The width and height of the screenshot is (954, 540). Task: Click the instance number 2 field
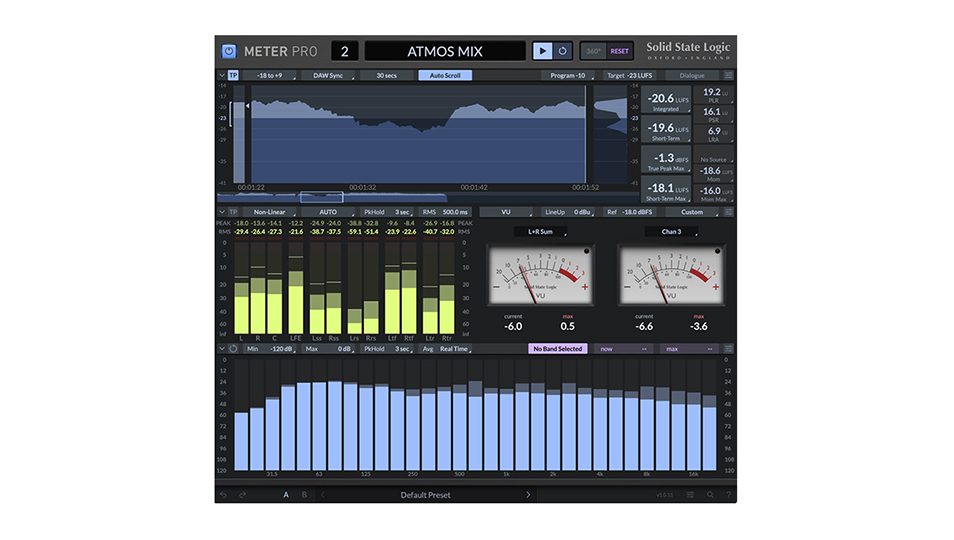344,51
